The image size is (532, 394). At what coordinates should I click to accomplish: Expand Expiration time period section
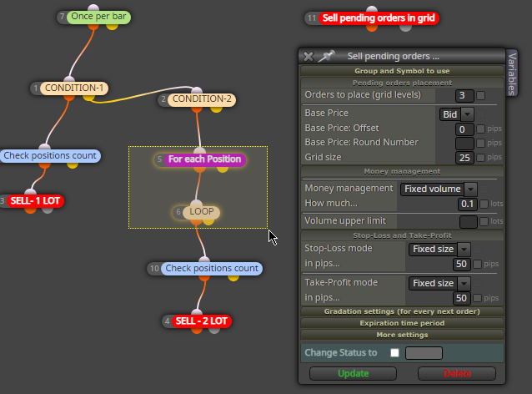tap(402, 323)
